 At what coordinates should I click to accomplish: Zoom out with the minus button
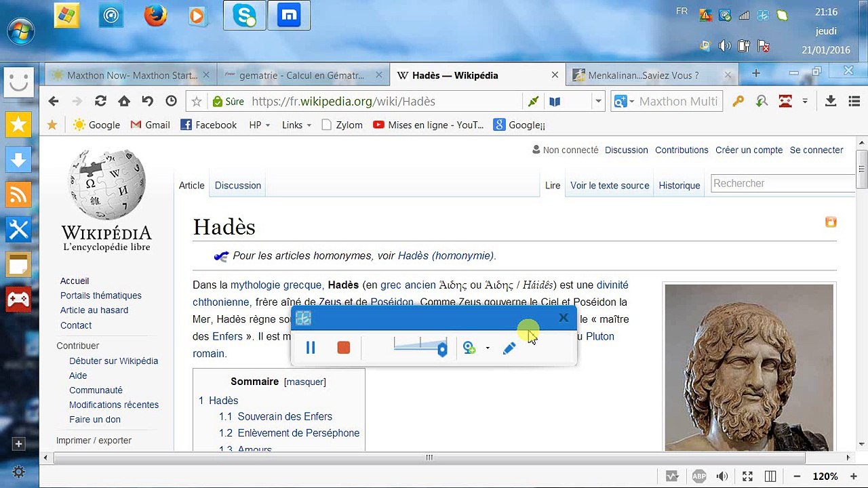coord(797,476)
